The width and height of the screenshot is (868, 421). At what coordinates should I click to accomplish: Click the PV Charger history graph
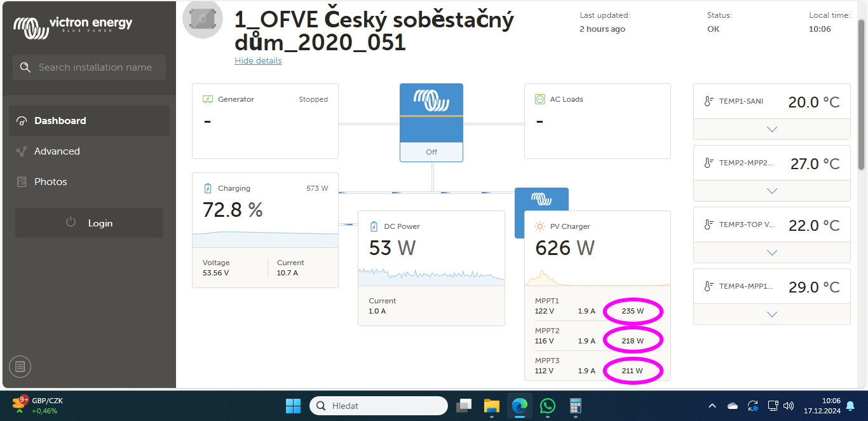pos(597,278)
